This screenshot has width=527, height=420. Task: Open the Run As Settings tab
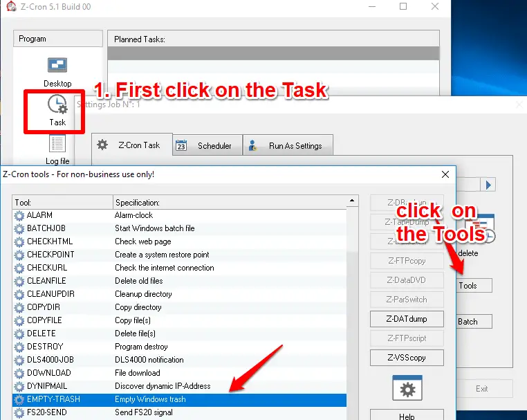click(288, 145)
